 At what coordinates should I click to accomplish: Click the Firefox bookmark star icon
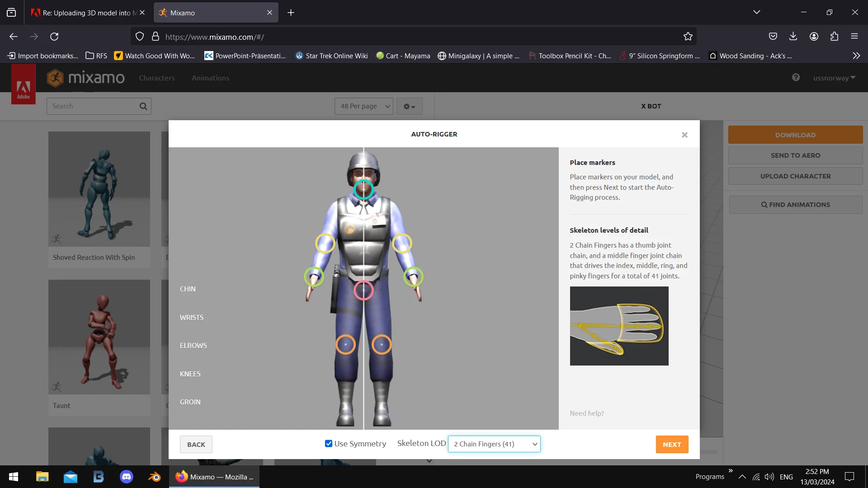coord(688,37)
